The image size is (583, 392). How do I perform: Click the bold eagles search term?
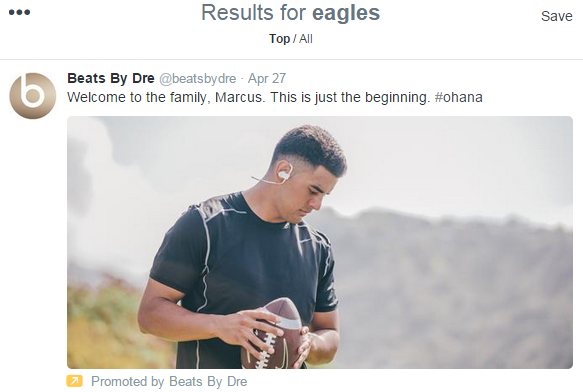coord(346,14)
